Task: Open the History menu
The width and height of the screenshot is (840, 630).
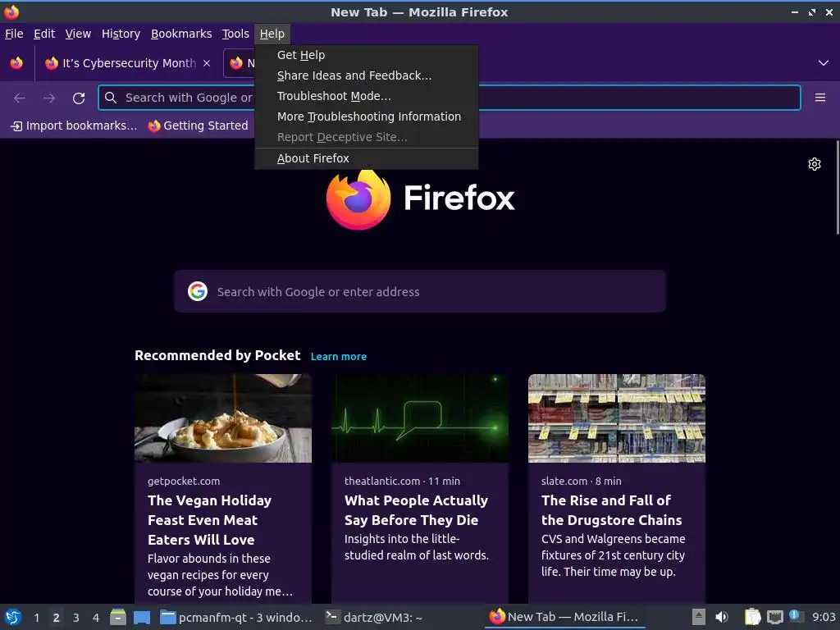Action: (121, 34)
